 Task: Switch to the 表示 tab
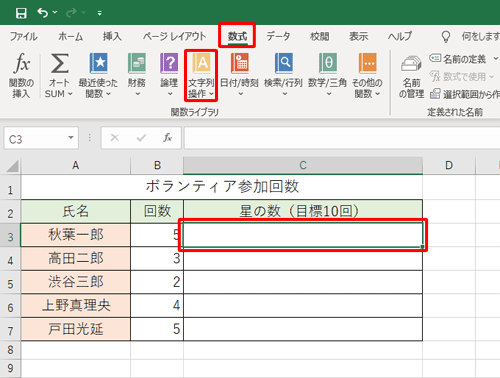(358, 36)
